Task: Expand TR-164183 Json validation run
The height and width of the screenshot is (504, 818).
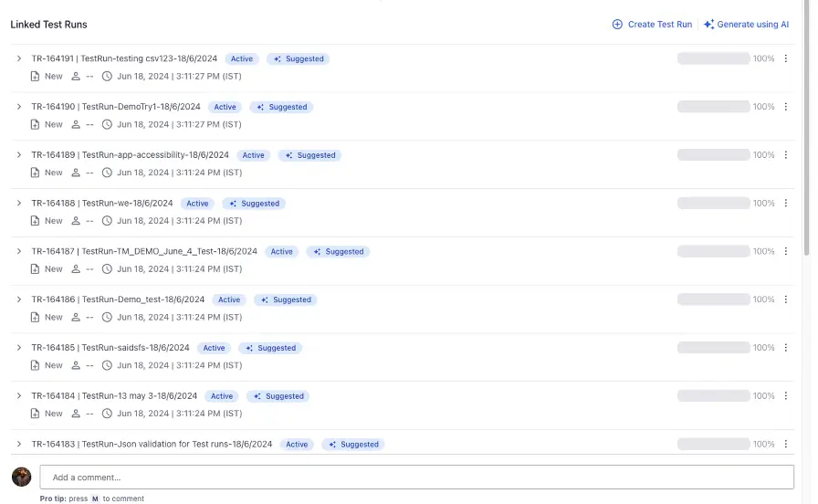Action: tap(18, 445)
